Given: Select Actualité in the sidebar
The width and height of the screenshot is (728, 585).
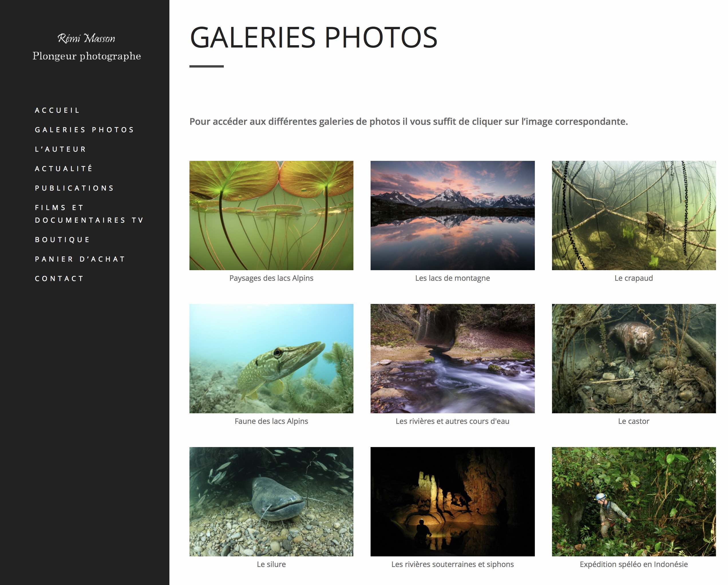Looking at the screenshot, I should point(64,168).
